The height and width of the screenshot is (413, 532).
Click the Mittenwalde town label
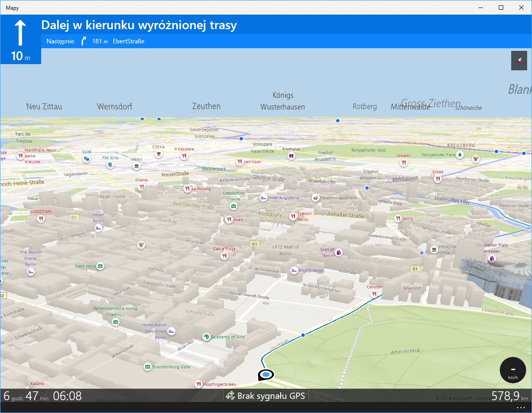click(x=411, y=107)
